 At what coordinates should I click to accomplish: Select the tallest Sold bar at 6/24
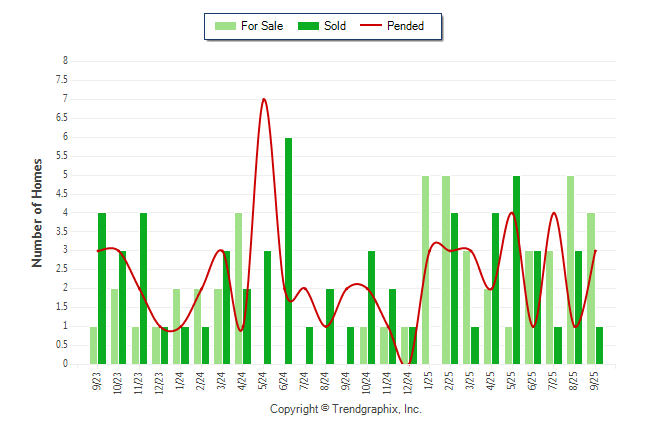pyautogui.click(x=289, y=251)
